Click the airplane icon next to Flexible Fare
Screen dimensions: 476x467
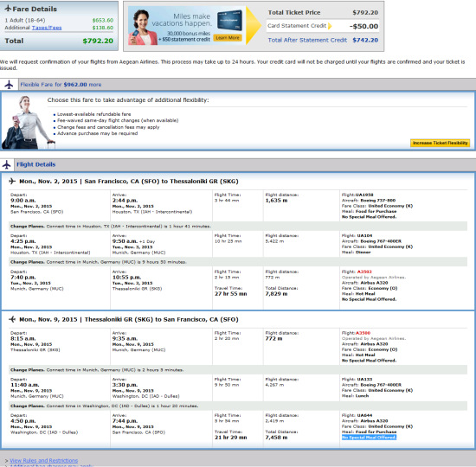pyautogui.click(x=10, y=85)
